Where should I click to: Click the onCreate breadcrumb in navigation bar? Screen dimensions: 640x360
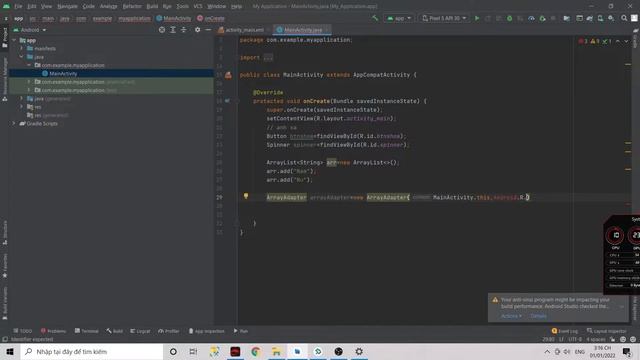(211, 18)
